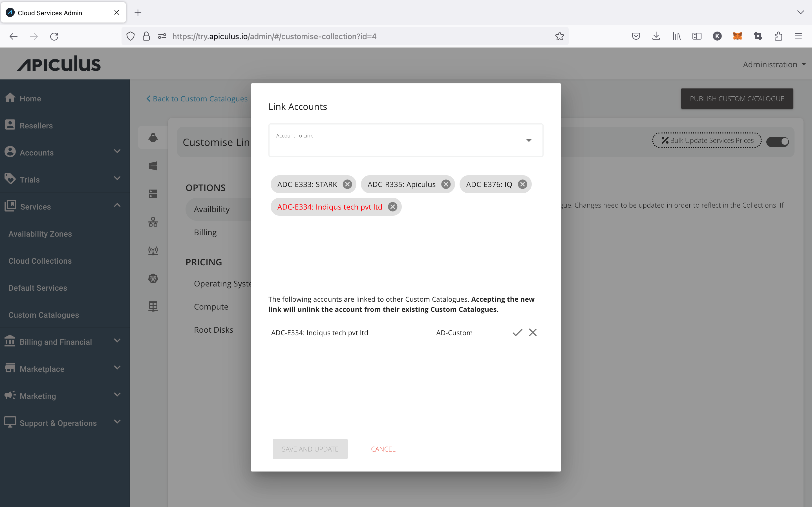Click the CANCEL button
Viewport: 812px width, 507px height.
[383, 449]
